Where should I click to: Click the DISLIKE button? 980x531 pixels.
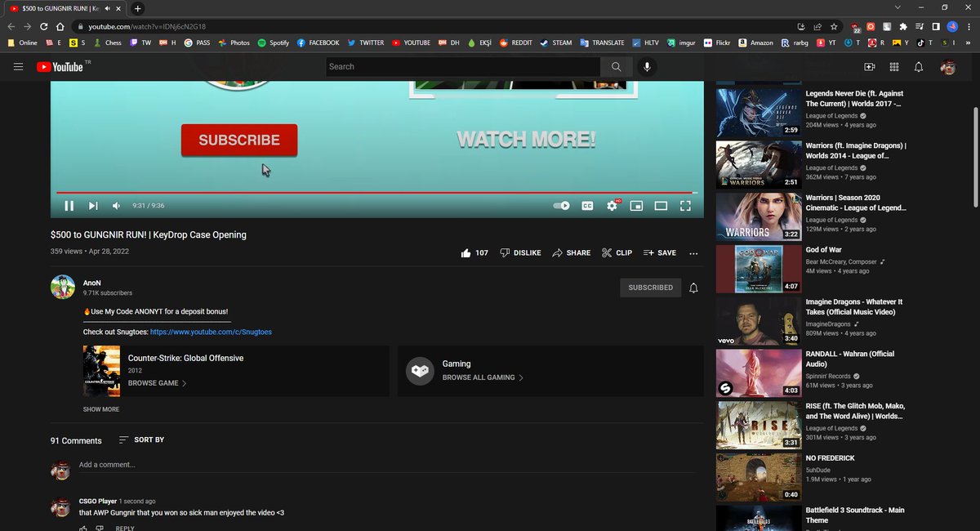click(x=520, y=253)
